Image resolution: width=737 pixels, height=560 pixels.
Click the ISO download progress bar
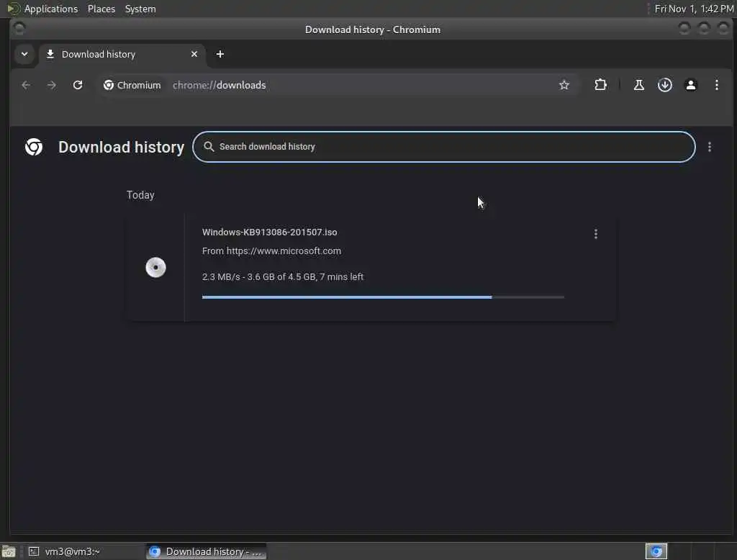click(x=383, y=297)
